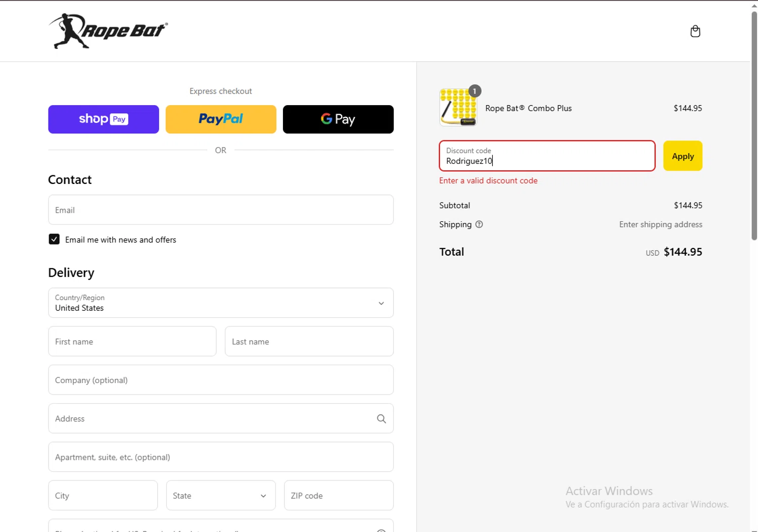The image size is (758, 532).
Task: Open the shopping bag cart icon
Action: 695,31
